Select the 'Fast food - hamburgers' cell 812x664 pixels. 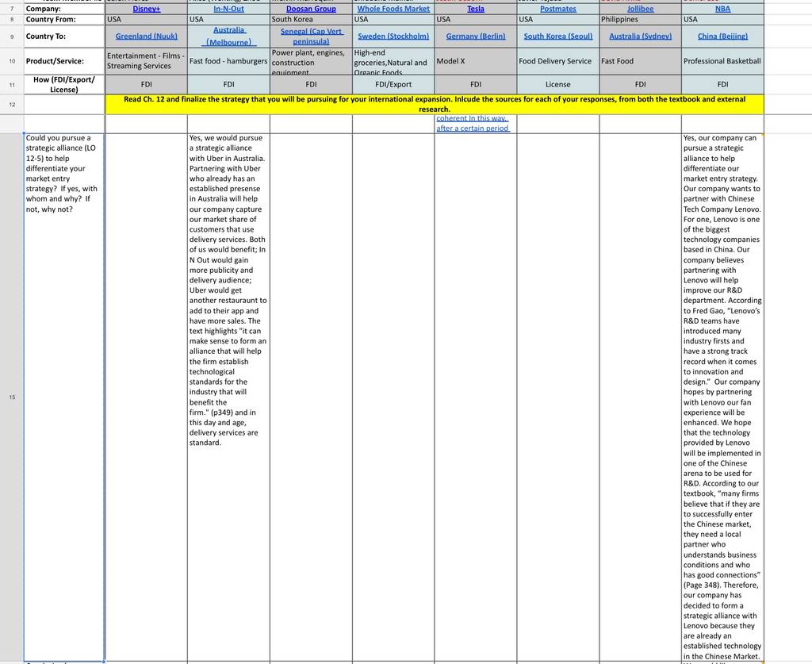pyautogui.click(x=228, y=61)
